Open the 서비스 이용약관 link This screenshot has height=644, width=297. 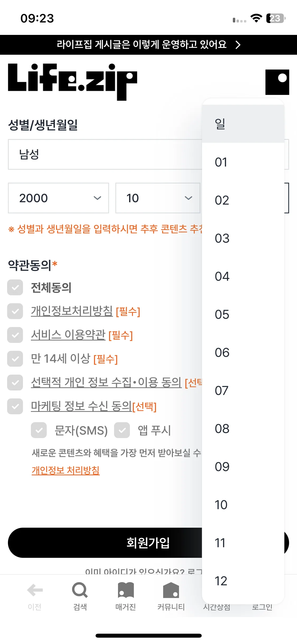coord(68,335)
